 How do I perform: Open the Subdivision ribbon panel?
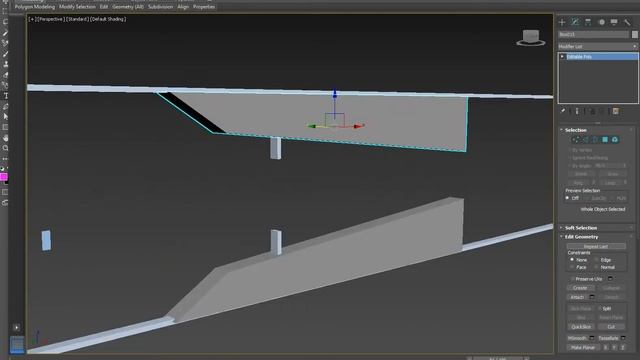[x=160, y=7]
